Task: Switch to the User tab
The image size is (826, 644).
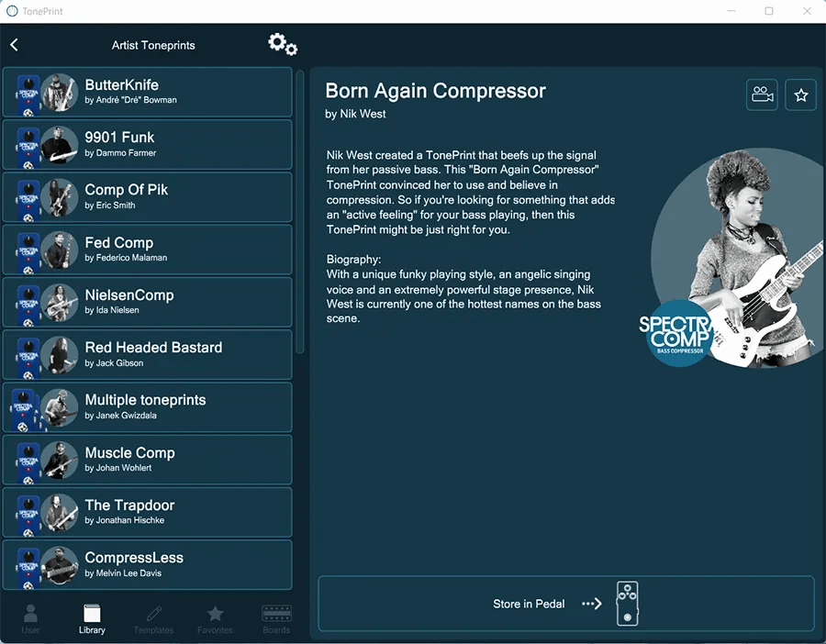Action: point(30,619)
